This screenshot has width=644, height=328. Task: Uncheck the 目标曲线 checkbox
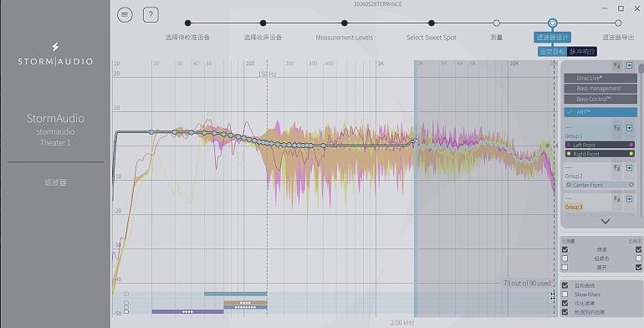coord(565,285)
